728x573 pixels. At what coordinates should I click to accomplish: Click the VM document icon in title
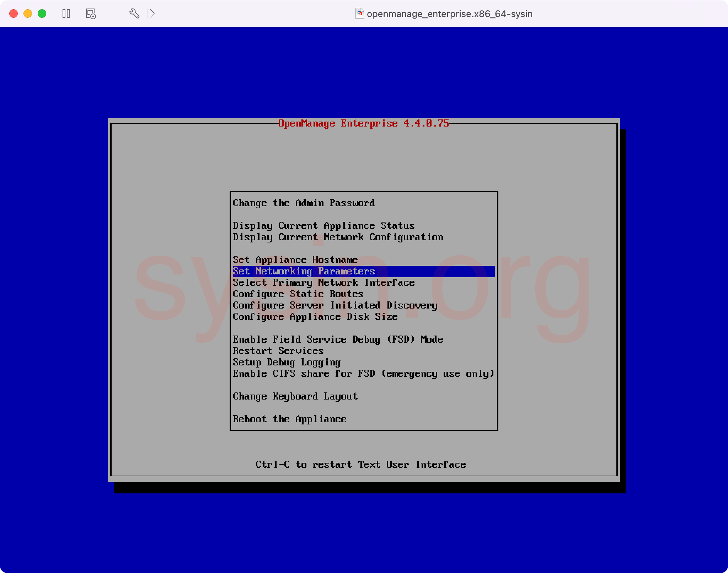359,14
